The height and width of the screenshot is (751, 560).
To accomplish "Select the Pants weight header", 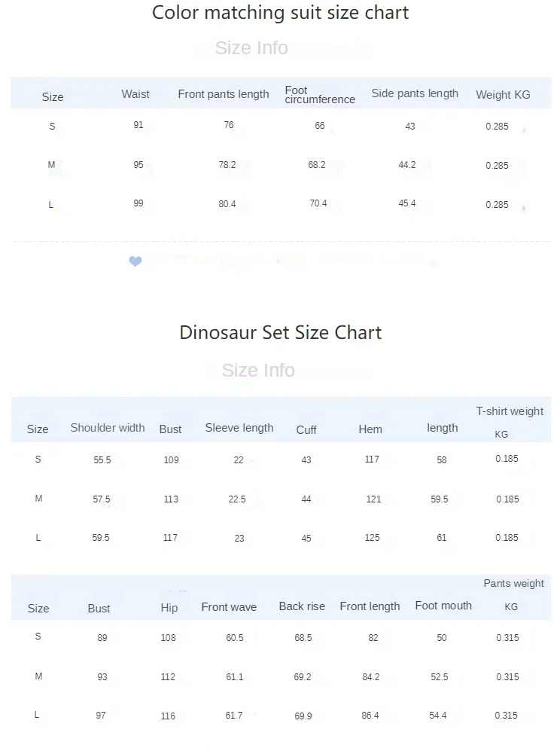I will [513, 583].
